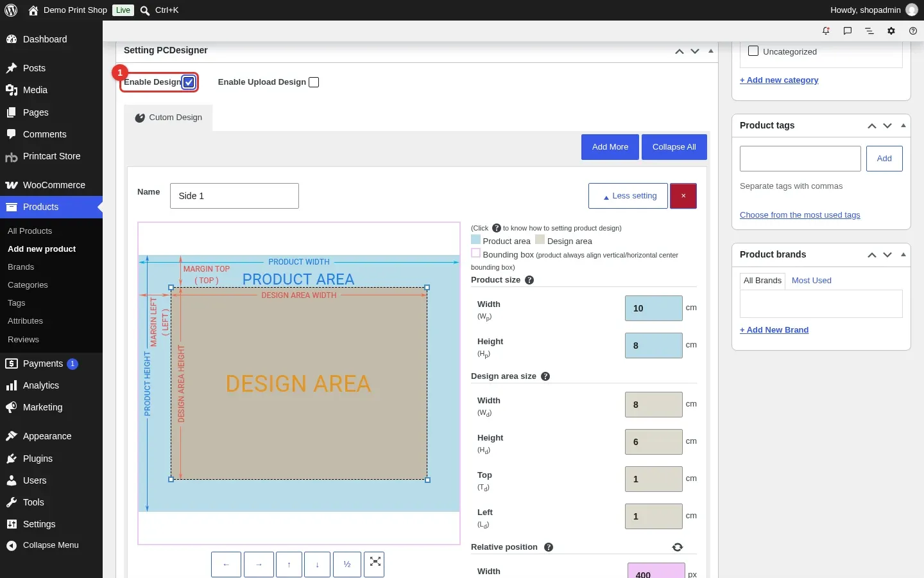
Task: Click the beige Design area color swatch
Action: click(540, 240)
